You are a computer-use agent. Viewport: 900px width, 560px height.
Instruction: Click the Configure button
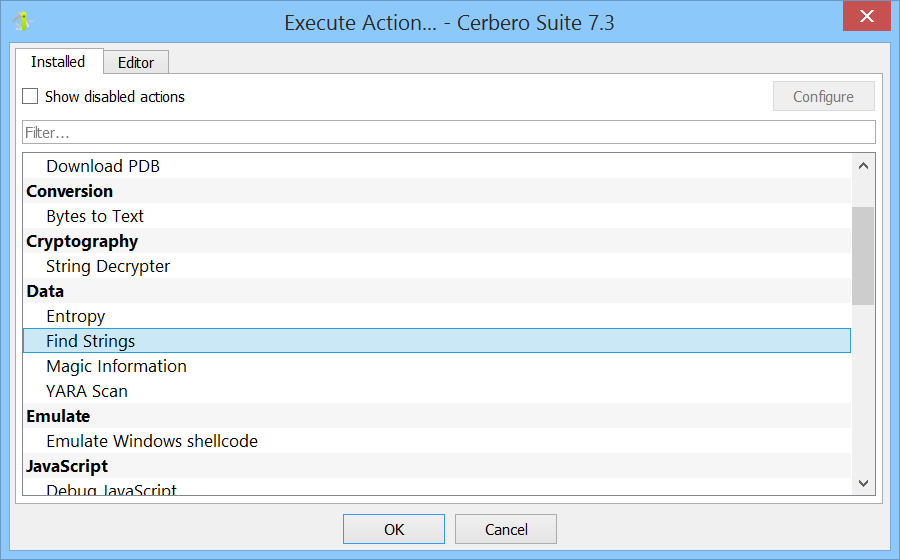[823, 97]
